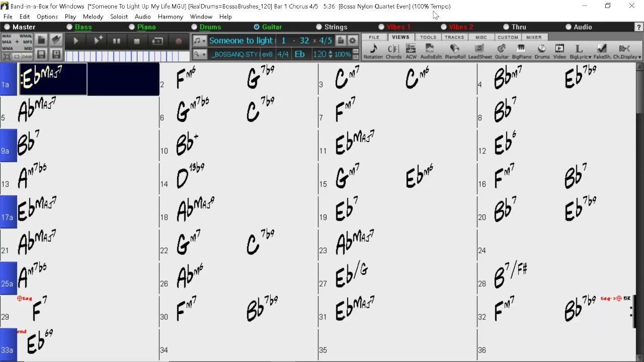Image resolution: width=644 pixels, height=362 pixels.
Task: Open the PianoRoll view
Action: (x=455, y=52)
